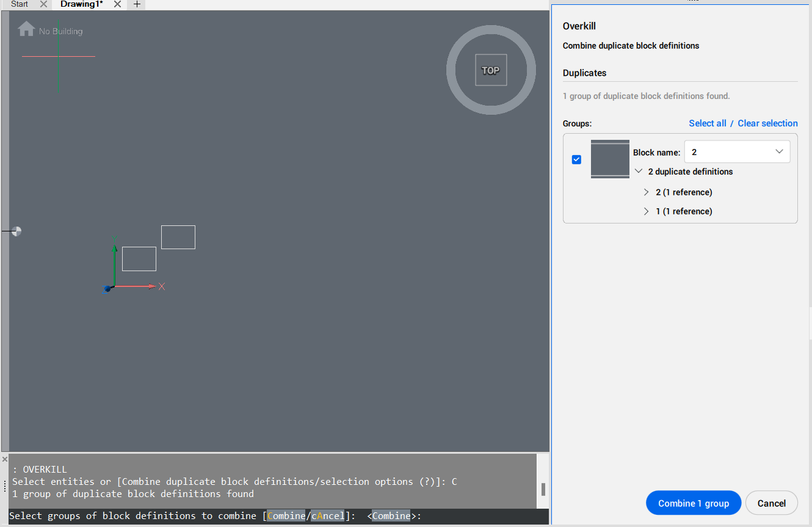Close the command line panel
The image size is (812, 527).
4,459
